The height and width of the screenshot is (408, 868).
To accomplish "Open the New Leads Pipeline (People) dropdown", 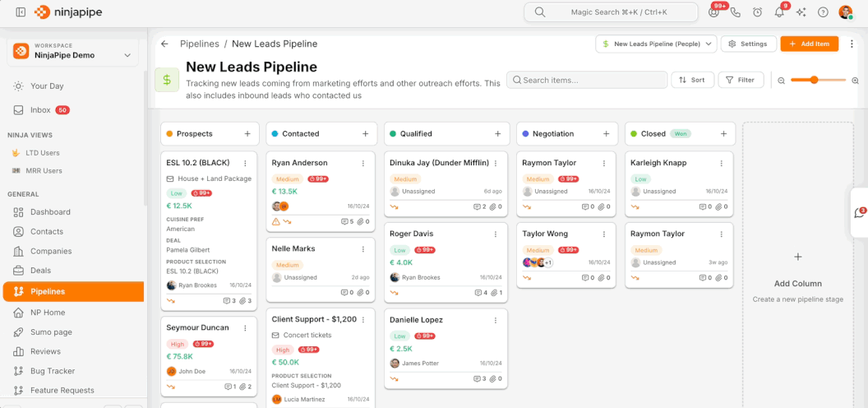I will tap(656, 44).
